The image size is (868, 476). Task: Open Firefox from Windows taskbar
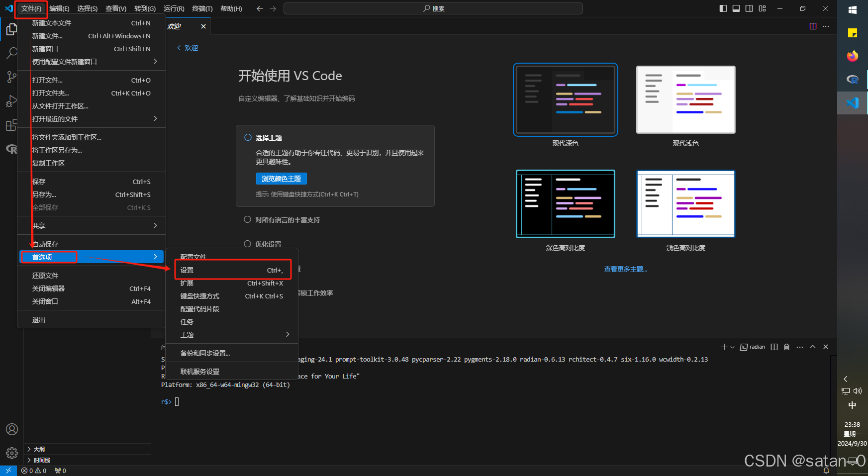853,56
